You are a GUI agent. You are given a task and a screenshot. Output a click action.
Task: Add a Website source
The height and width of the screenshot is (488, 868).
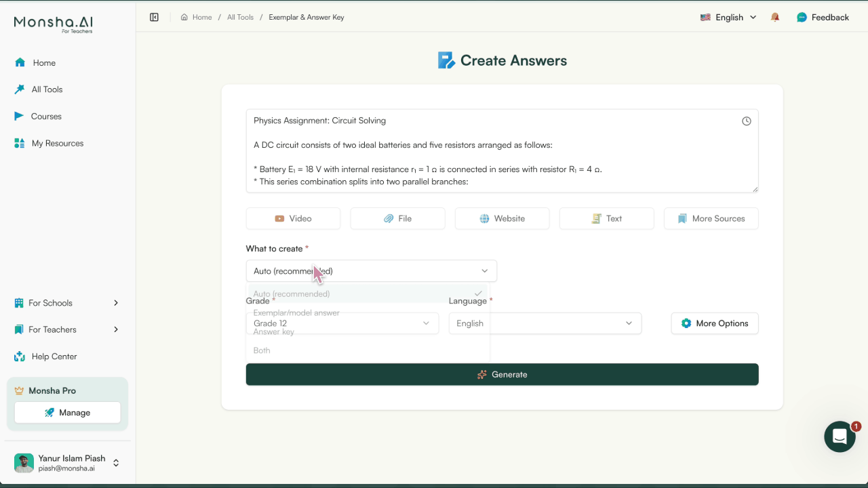(502, 218)
